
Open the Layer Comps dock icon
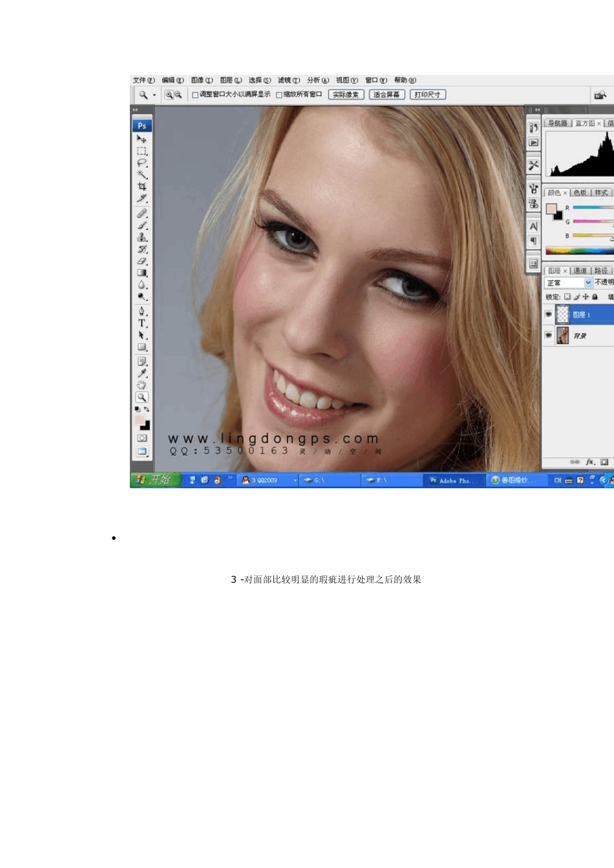tap(533, 263)
